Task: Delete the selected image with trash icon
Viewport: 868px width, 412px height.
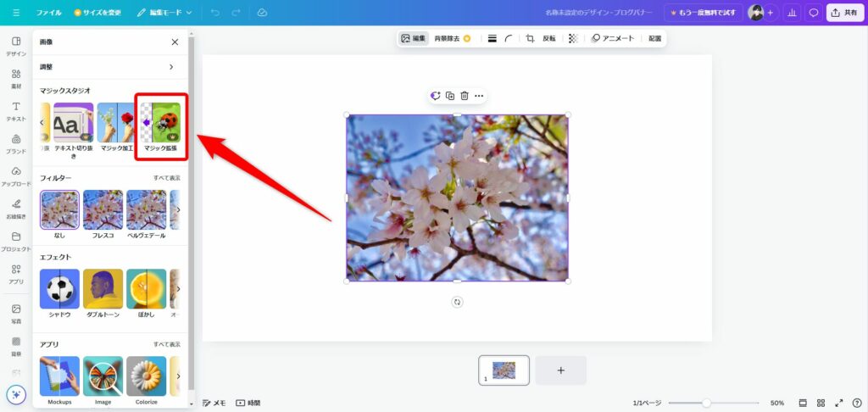Action: click(x=465, y=96)
